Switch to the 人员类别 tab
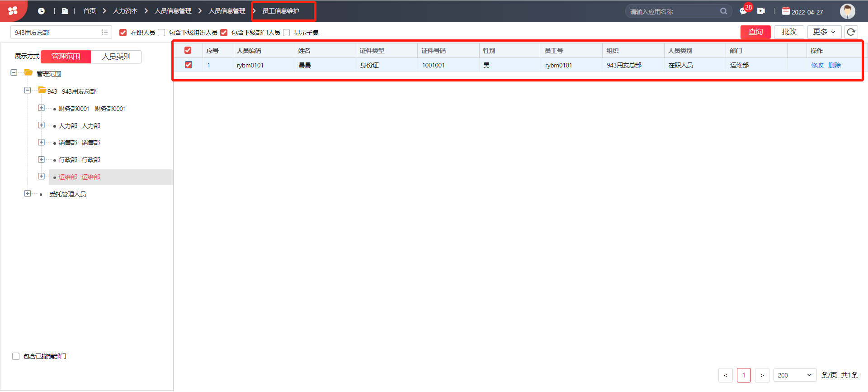Viewport: 868px width, 392px height. 116,57
